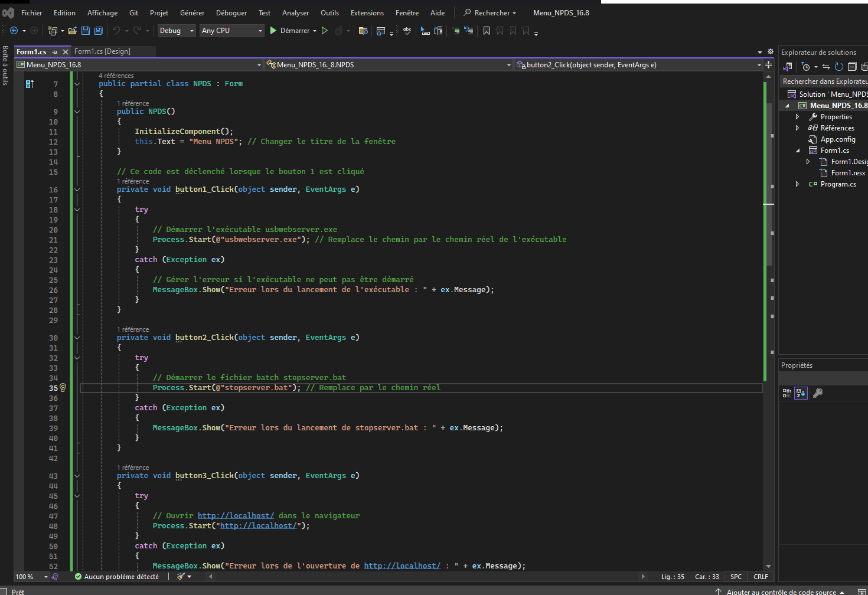
Task: Open the Menu_NPDS_16._8.NPDS type dropdown
Action: pyautogui.click(x=389, y=65)
